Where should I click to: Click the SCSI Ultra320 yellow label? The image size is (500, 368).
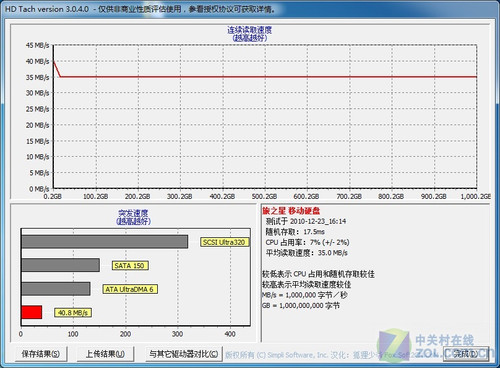pyautogui.click(x=224, y=242)
